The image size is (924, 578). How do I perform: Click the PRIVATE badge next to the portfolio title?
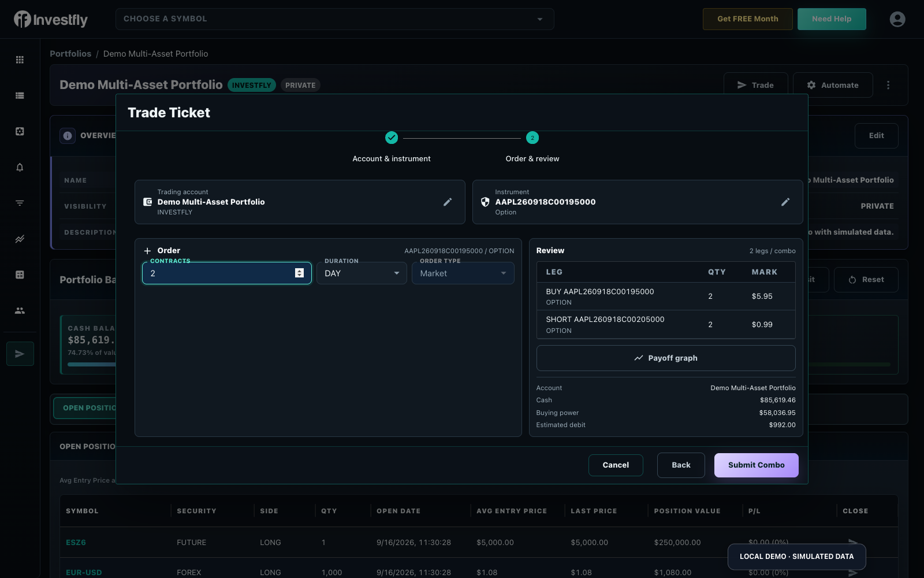pyautogui.click(x=300, y=85)
